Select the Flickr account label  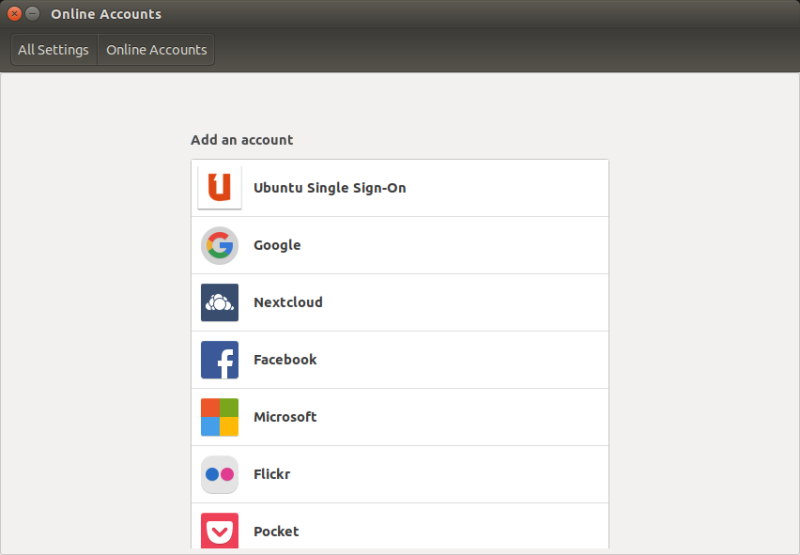(271, 474)
